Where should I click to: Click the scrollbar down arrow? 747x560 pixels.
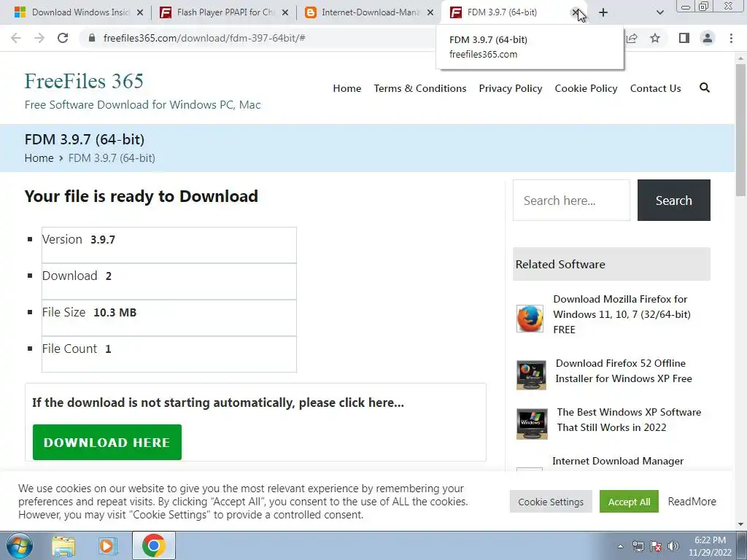(740, 524)
